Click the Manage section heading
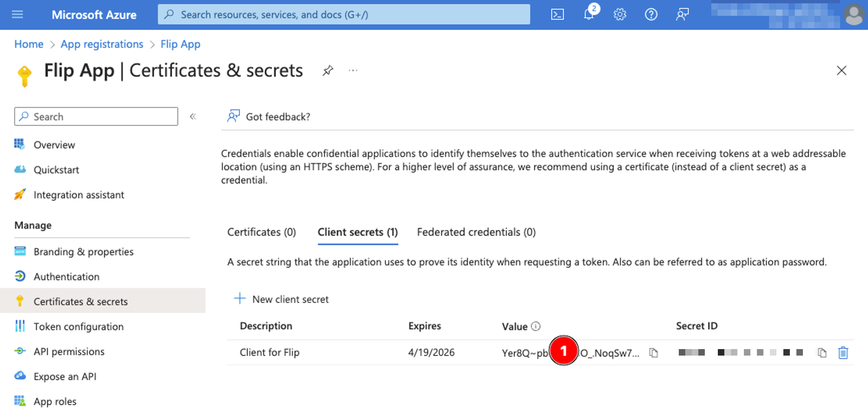 (x=33, y=225)
